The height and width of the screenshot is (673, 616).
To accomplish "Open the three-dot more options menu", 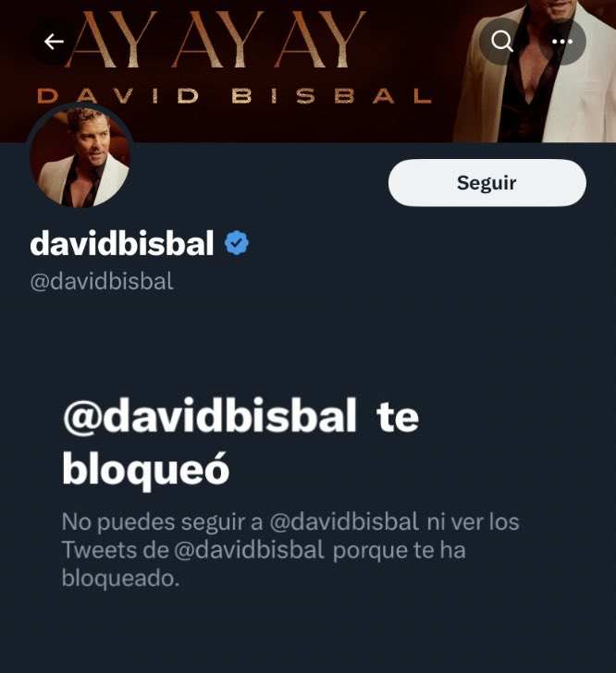I will 561,42.
